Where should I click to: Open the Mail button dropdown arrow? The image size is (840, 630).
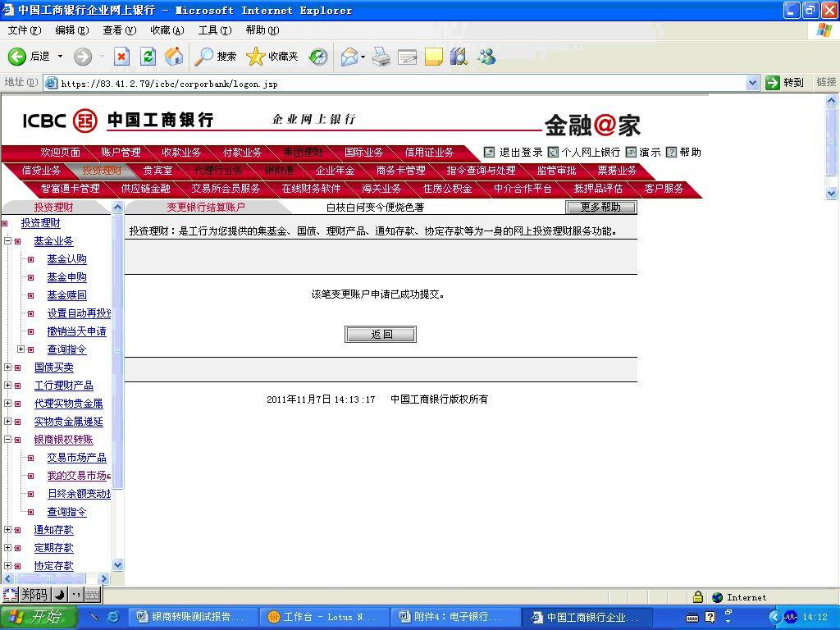363,57
